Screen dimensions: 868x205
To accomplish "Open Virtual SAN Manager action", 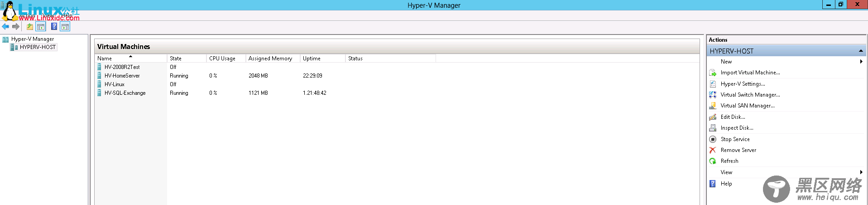I will pyautogui.click(x=748, y=106).
